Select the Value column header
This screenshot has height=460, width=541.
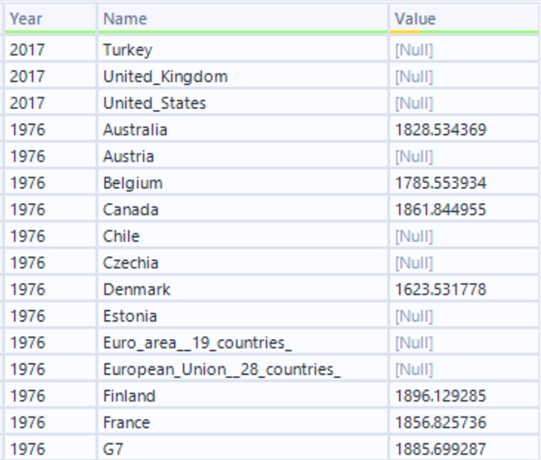pos(464,19)
